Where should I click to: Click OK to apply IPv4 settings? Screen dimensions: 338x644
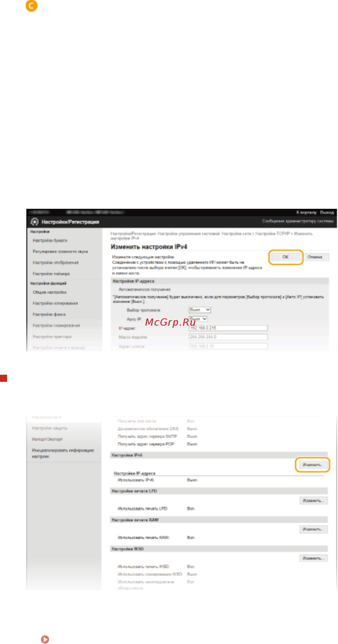285,257
